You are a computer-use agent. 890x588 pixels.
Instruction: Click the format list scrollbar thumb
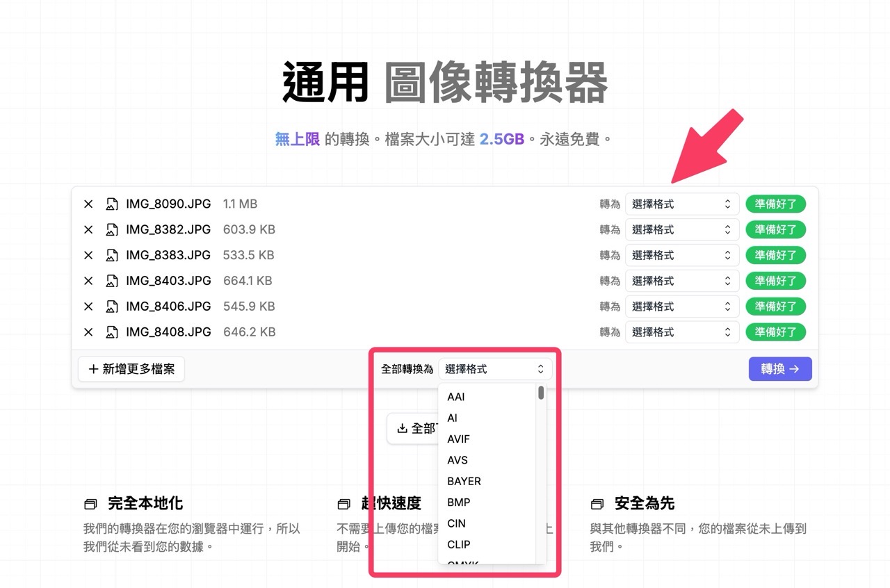pos(541,393)
